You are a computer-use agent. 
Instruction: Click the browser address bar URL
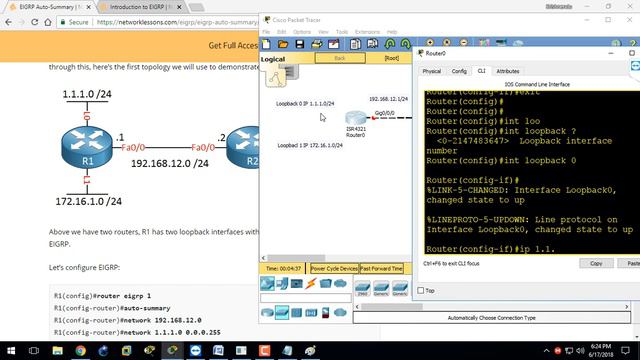tap(177, 22)
